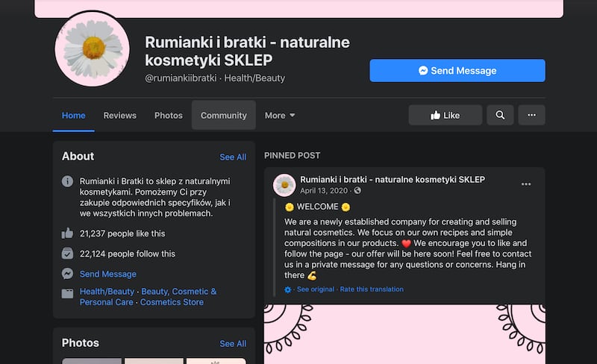The width and height of the screenshot is (597, 364).
Task: Click the blue Send Message button
Action: (x=457, y=70)
